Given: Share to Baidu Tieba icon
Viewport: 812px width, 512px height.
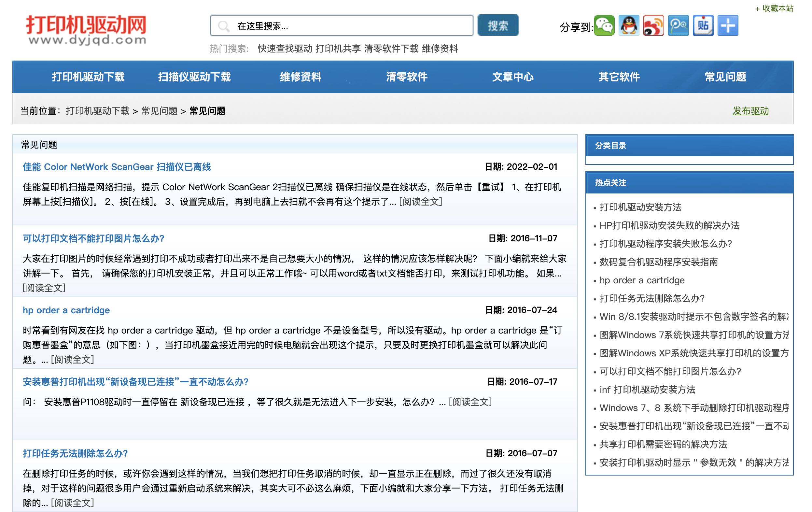Looking at the screenshot, I should (703, 26).
